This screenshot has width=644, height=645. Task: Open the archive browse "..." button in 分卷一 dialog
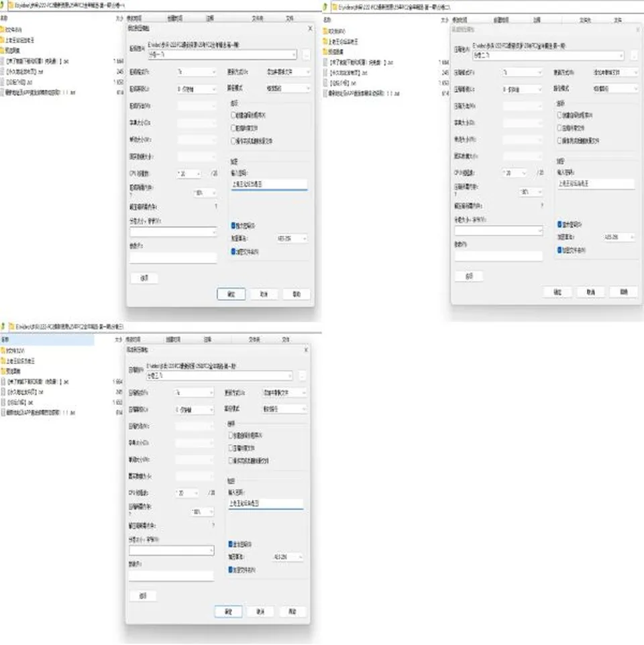[306, 54]
